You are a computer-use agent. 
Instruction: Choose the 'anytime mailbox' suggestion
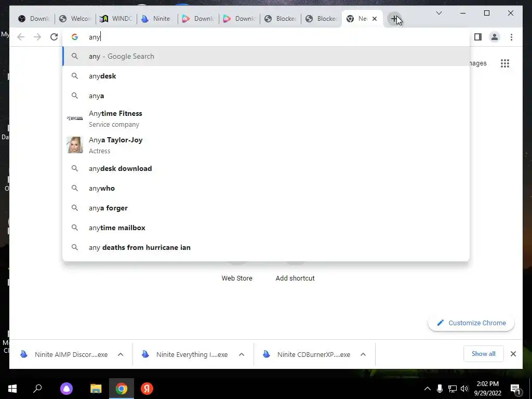266,228
